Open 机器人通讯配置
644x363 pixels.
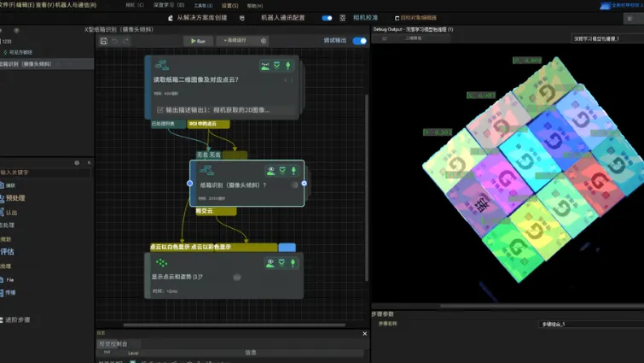(283, 18)
